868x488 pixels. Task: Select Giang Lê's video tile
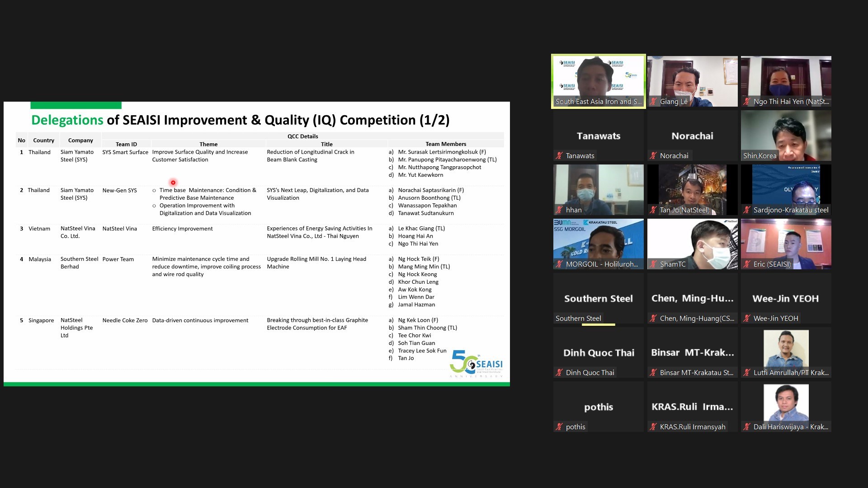click(x=692, y=81)
